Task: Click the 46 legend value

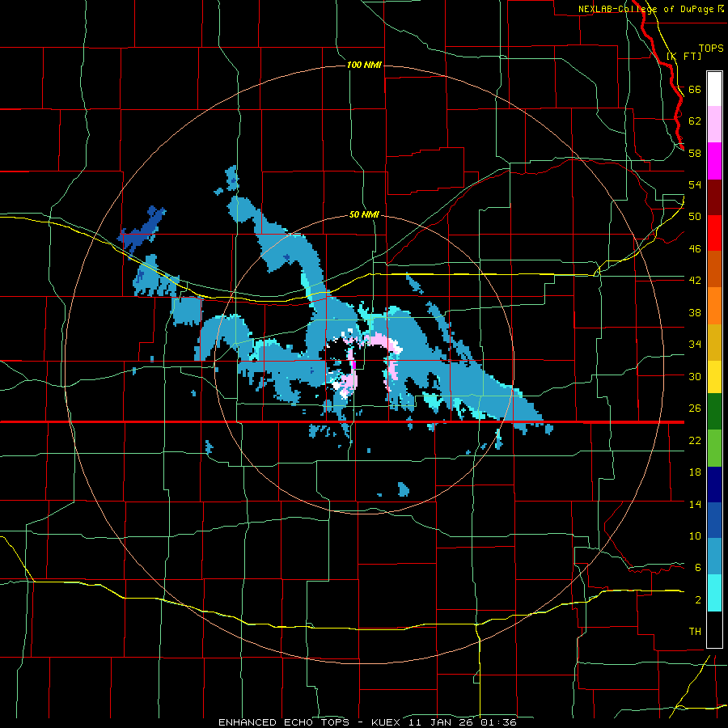Action: [695, 249]
